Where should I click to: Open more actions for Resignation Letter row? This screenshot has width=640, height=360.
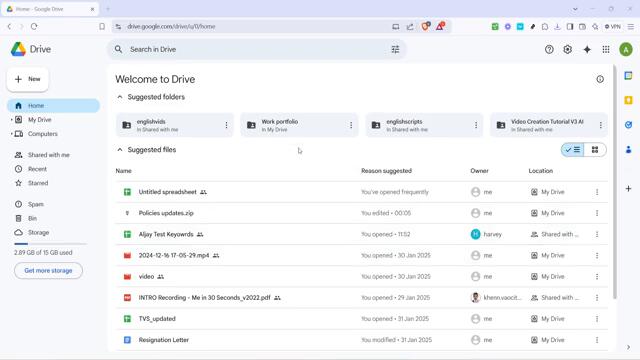tap(597, 340)
